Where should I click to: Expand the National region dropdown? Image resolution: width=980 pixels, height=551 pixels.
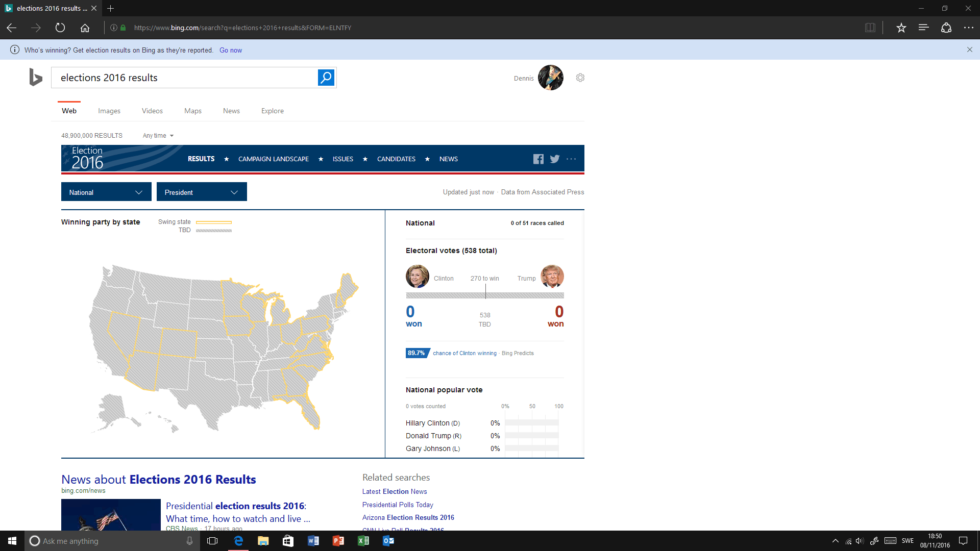[106, 192]
